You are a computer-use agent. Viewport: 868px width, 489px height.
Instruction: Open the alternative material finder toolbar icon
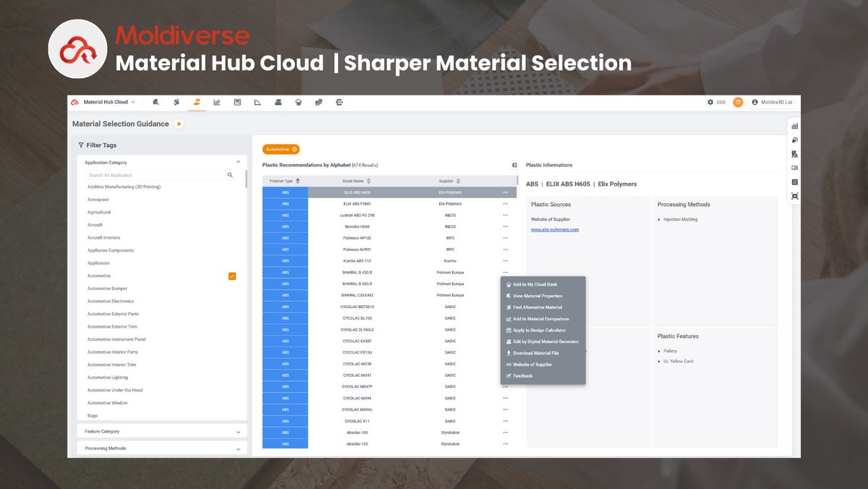click(x=176, y=102)
